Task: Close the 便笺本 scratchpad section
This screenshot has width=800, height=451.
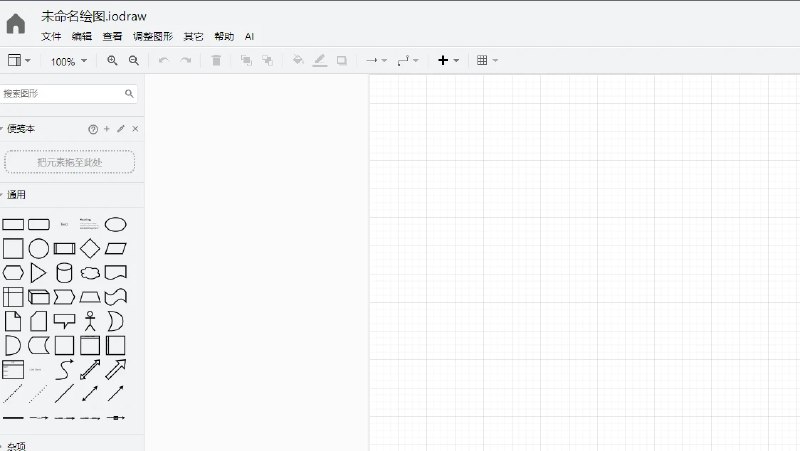Action: (135, 129)
